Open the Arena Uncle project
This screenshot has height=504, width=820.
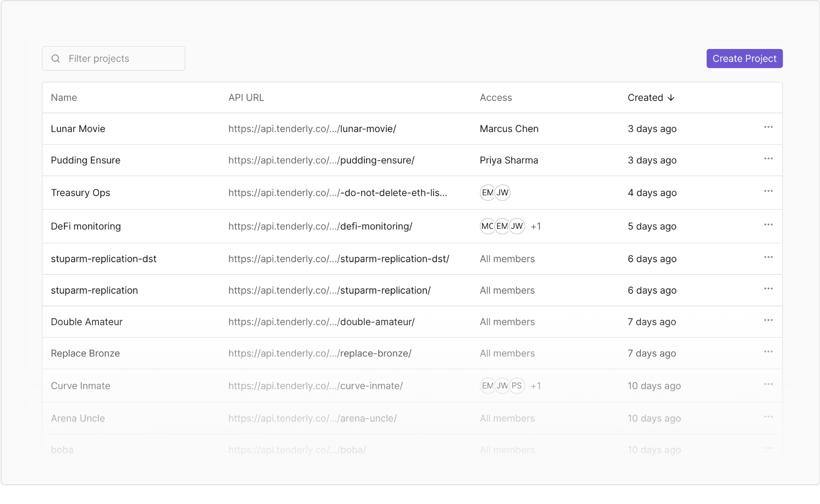[x=78, y=418]
